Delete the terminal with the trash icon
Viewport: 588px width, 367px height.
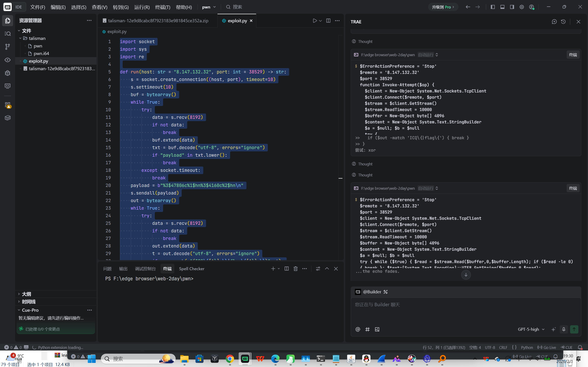click(x=295, y=268)
